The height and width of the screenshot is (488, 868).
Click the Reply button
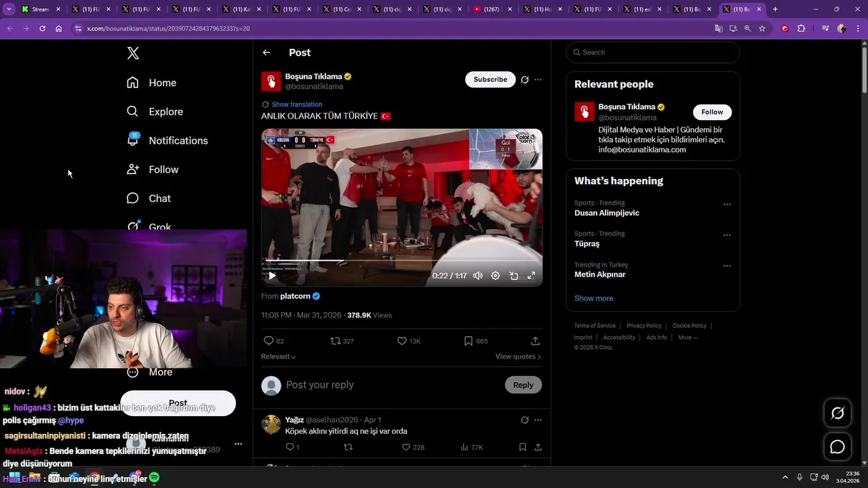tap(524, 385)
